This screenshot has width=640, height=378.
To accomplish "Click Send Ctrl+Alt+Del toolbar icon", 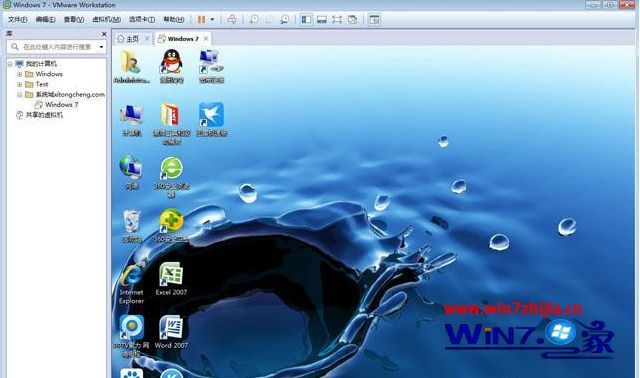I will [232, 19].
